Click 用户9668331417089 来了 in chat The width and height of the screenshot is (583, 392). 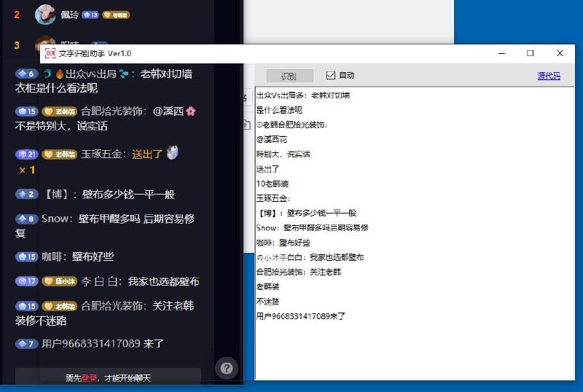click(x=103, y=343)
